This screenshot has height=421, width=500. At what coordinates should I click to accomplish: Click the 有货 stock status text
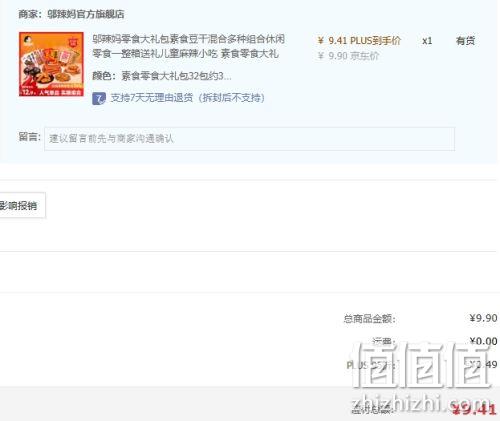click(465, 41)
